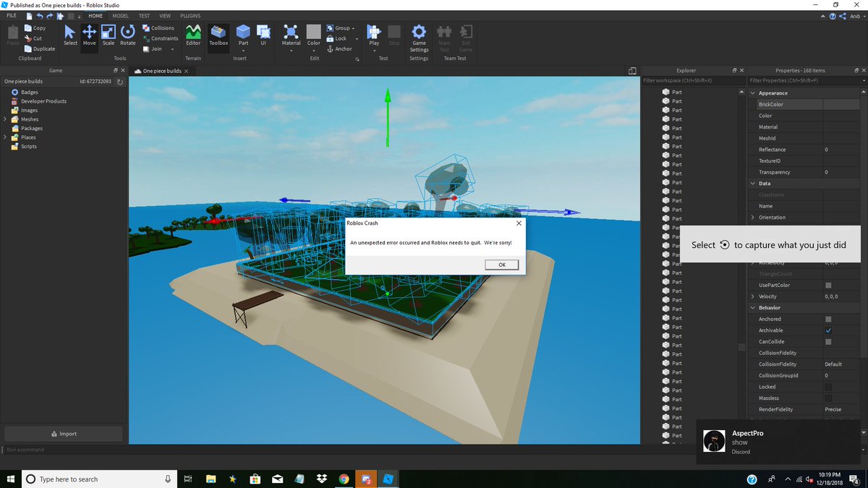
Task: Check the Locked property checkbox
Action: [828, 387]
